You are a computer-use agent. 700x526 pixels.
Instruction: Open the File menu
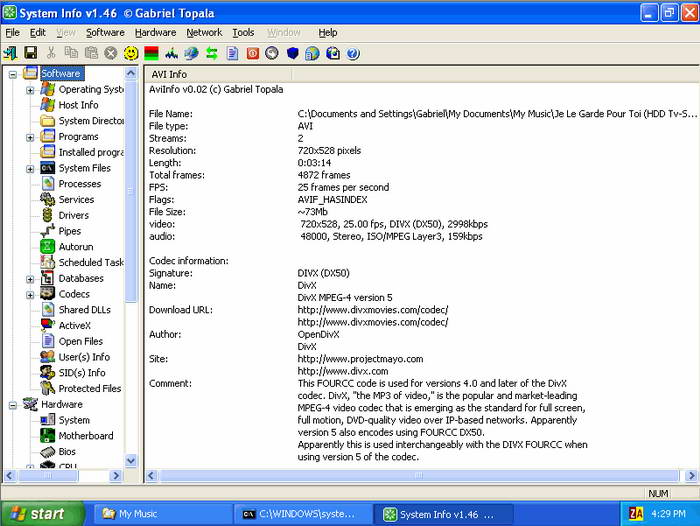[12, 33]
